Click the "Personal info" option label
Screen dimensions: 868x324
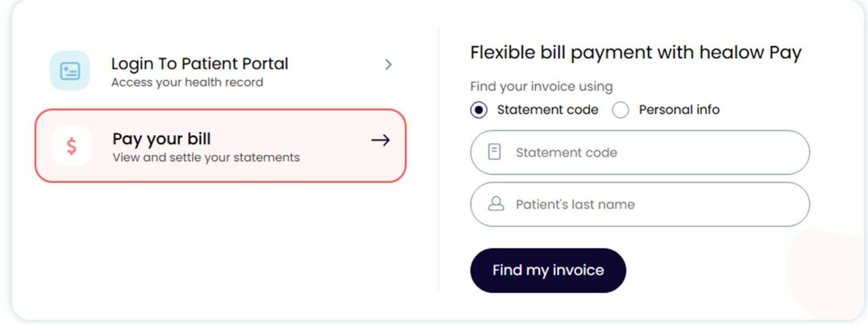click(x=679, y=110)
